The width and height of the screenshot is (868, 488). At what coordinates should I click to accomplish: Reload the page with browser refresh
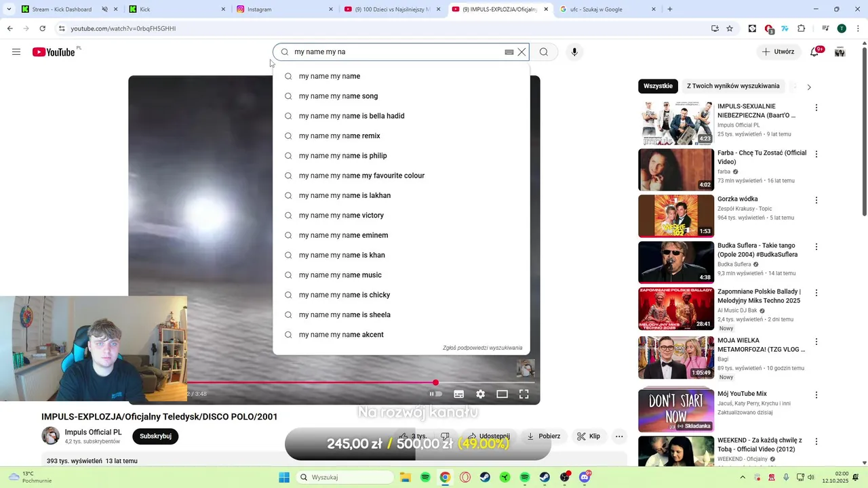[43, 28]
